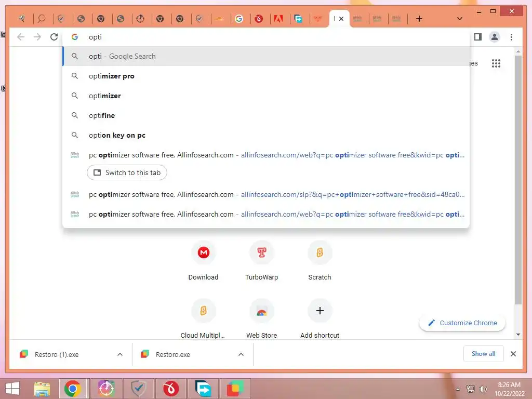This screenshot has width=532, height=399.
Task: Click the Chrome taskbar icon
Action: point(74,389)
